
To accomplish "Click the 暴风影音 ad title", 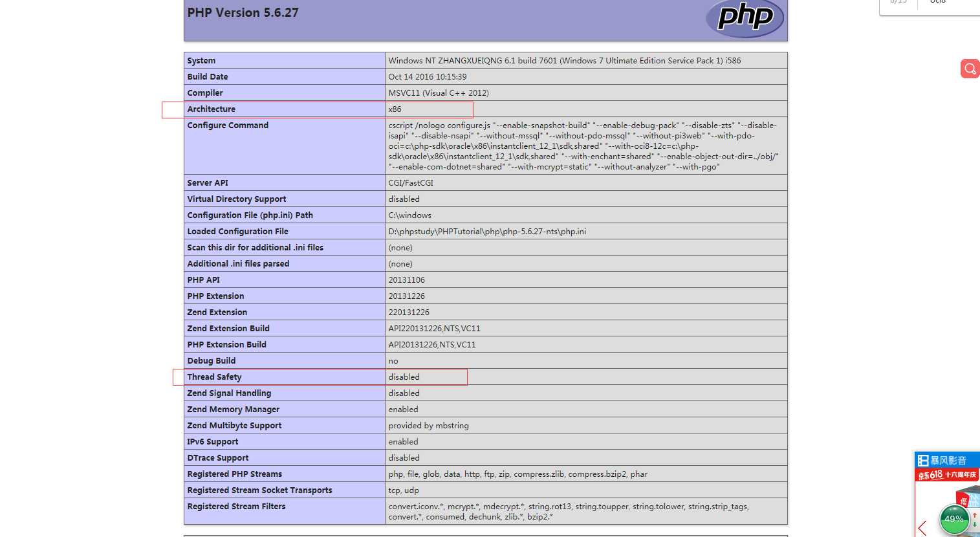I will (x=948, y=461).
